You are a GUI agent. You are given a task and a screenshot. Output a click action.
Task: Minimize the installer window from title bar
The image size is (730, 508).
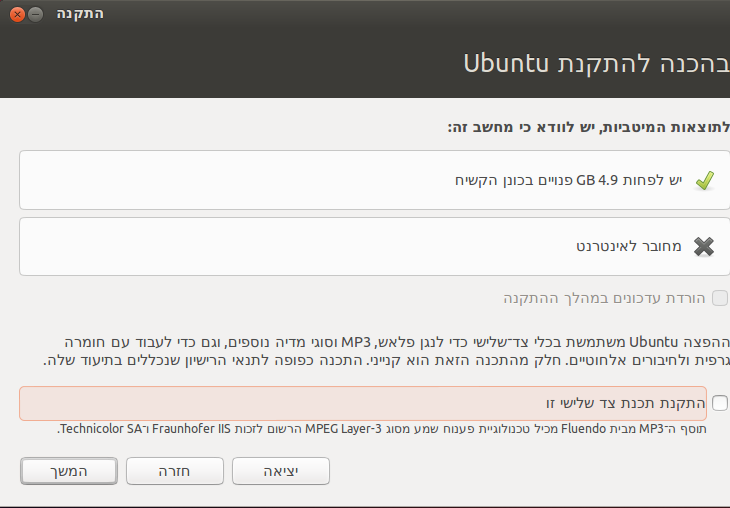coord(36,14)
